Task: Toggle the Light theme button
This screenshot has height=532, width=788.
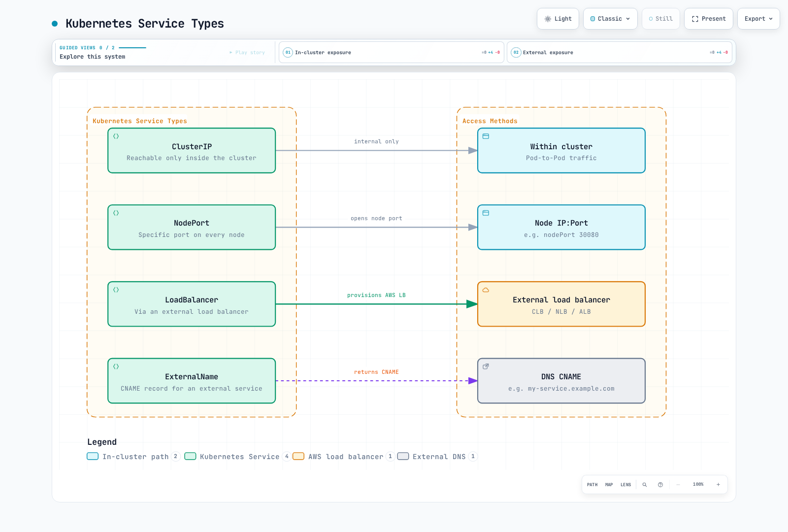Action: (558, 19)
